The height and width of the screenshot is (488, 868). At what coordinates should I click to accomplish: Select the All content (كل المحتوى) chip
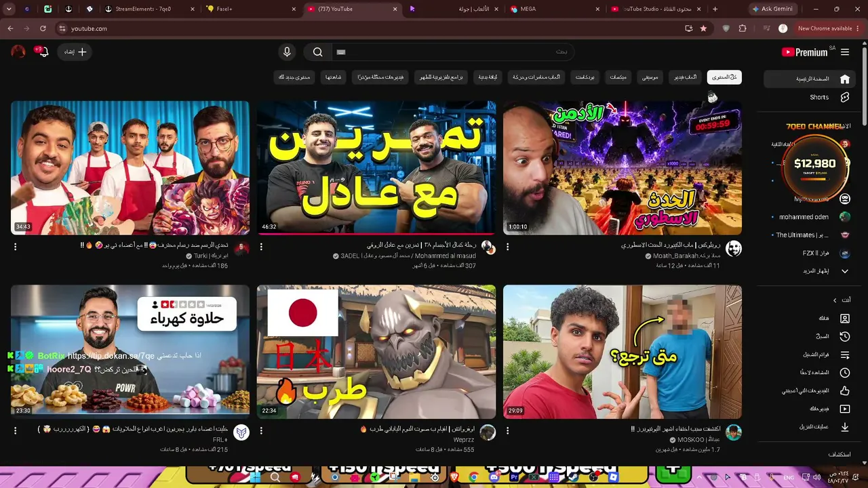[724, 77]
